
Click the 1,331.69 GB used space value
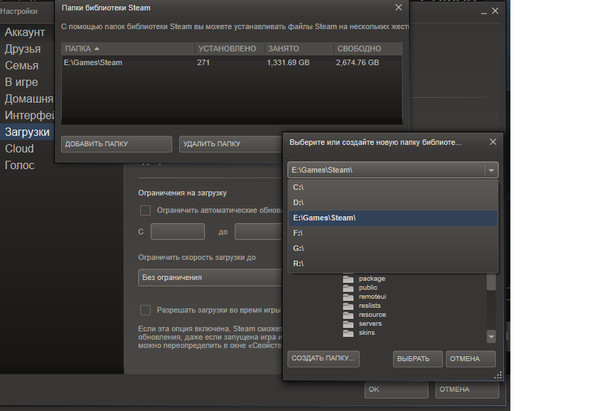click(x=288, y=63)
